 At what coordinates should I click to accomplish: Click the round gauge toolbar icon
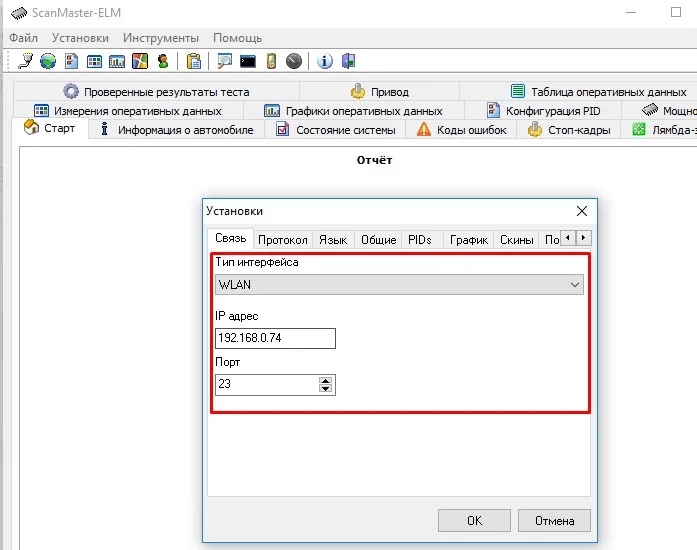(294, 61)
